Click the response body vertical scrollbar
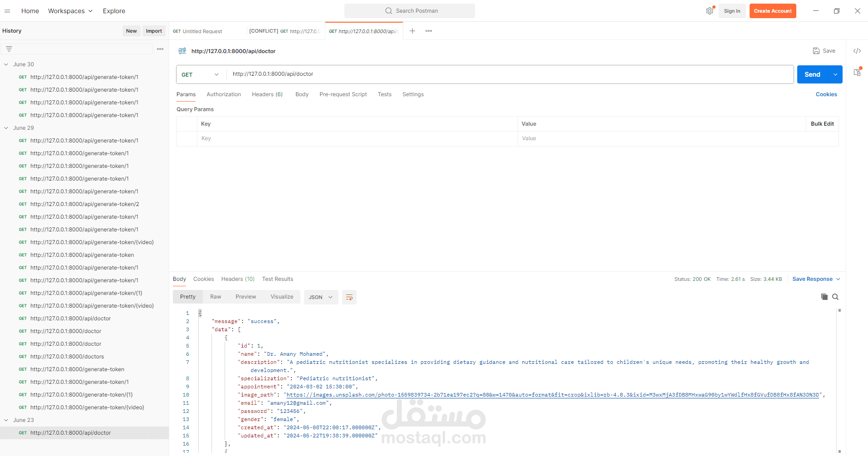868x456 pixels. coord(839,380)
